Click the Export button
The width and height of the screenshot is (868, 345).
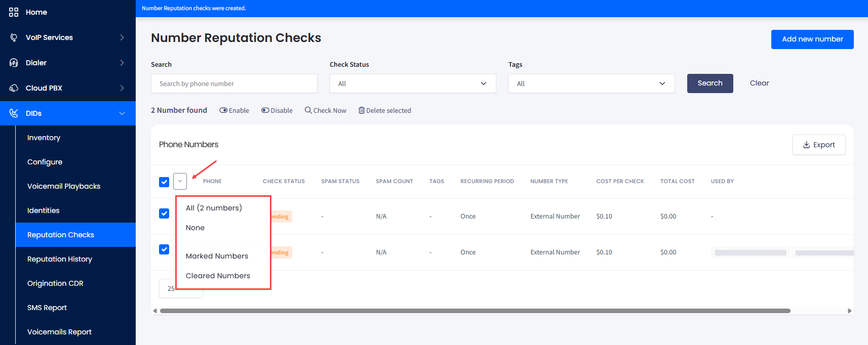pos(819,145)
